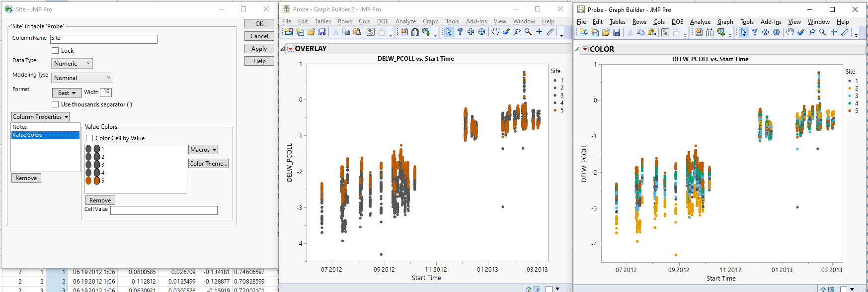Click Remove button above the Cell Value field
868x292 pixels.
[100, 200]
